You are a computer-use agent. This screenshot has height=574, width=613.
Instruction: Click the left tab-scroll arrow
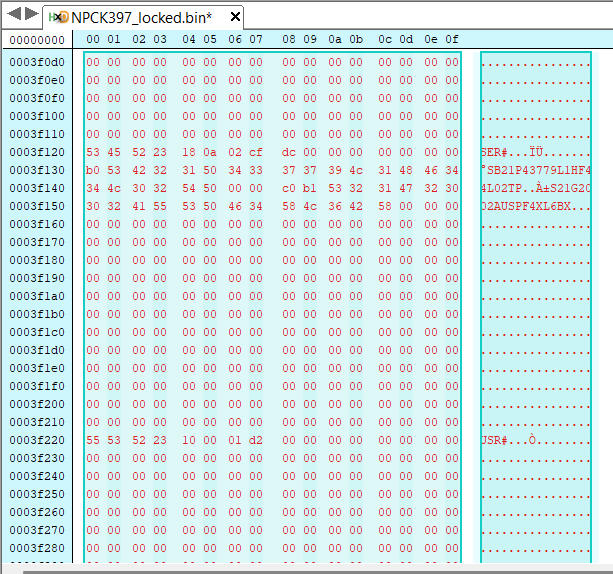point(14,14)
